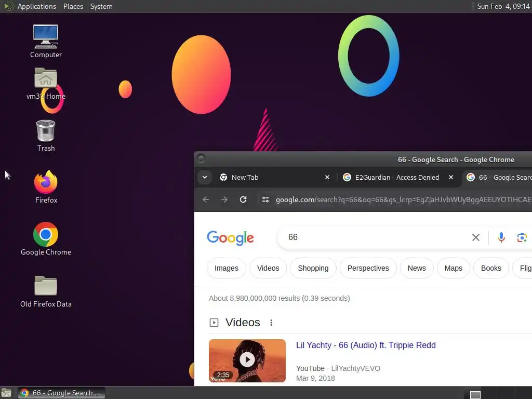Click Chrome's back arrow button
Viewport: 532px width, 399px height.
(x=206, y=199)
